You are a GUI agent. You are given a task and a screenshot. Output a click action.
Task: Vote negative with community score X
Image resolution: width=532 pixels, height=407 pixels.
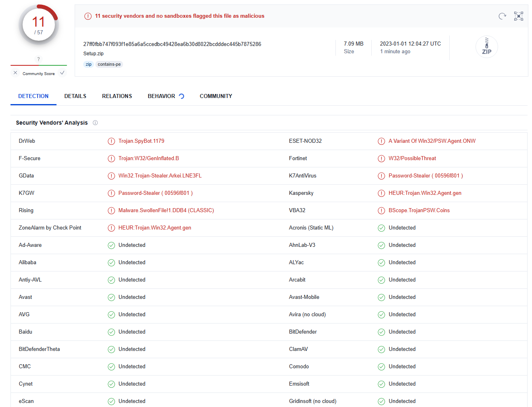click(x=15, y=73)
